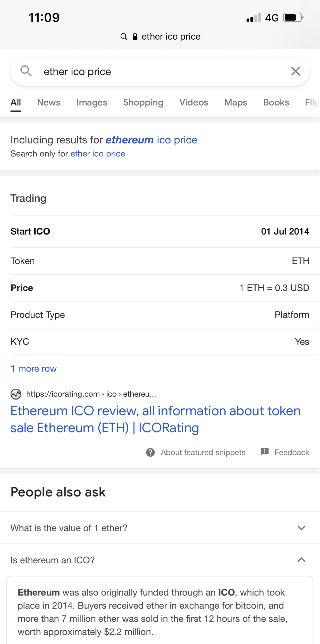Screen dimensions: 320x644
Task: Tap the icorating.com site favicon
Action: [16, 394]
